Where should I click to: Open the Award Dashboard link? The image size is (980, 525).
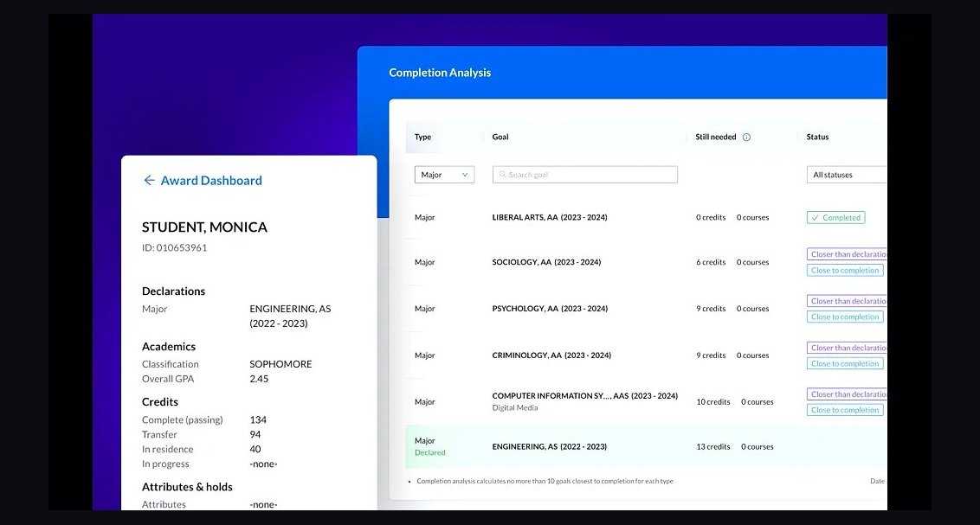click(211, 181)
